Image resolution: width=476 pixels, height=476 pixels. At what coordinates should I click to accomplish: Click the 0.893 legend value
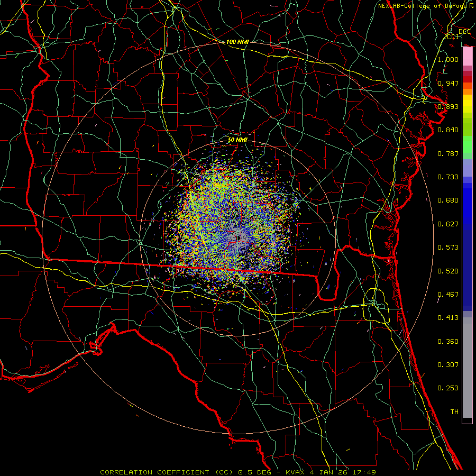(448, 106)
